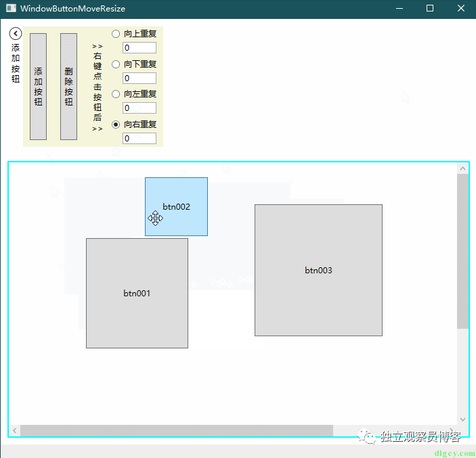
Task: Close the WindowButtonMoveResize window
Action: [x=461, y=9]
